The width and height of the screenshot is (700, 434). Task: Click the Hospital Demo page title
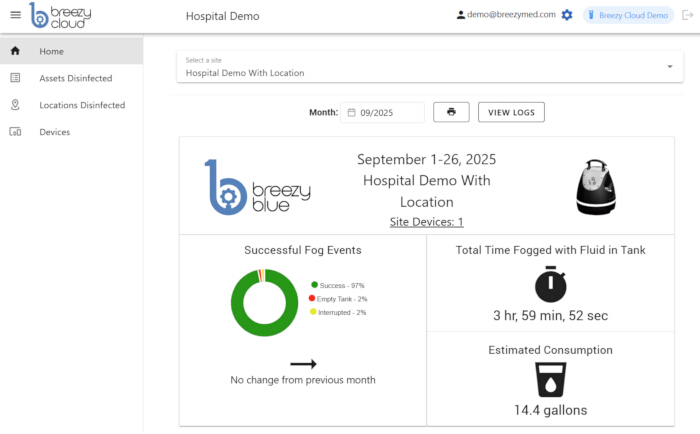[222, 16]
